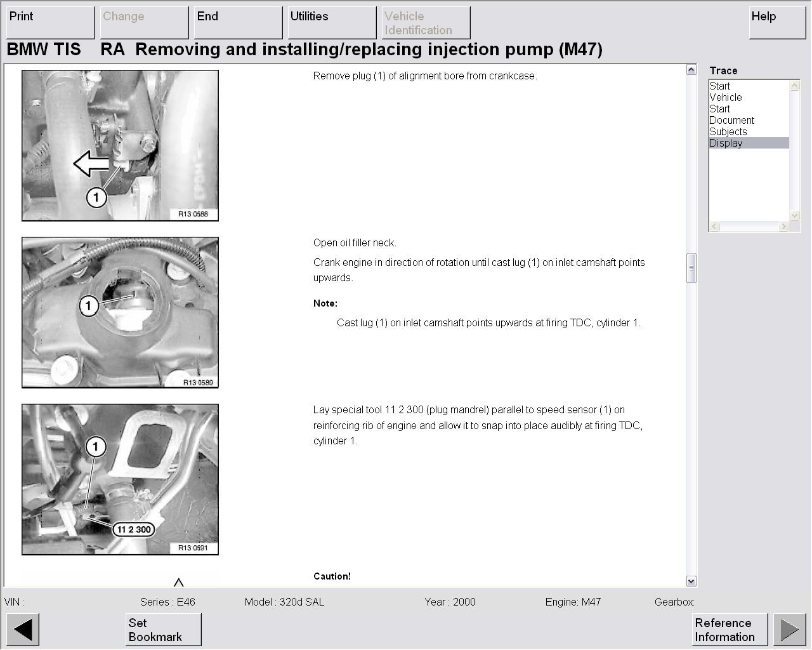812x650 pixels.
Task: Click the grayed Change button
Action: click(x=144, y=23)
